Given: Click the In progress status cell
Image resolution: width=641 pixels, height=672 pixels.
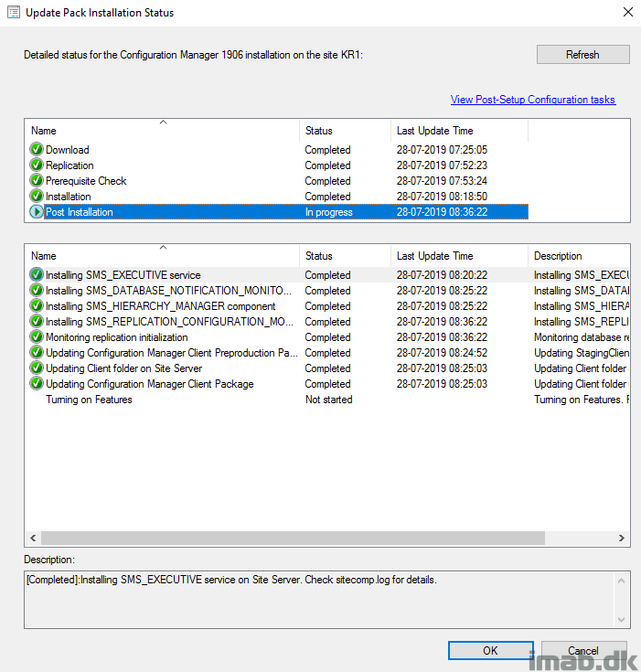Looking at the screenshot, I should [x=329, y=212].
